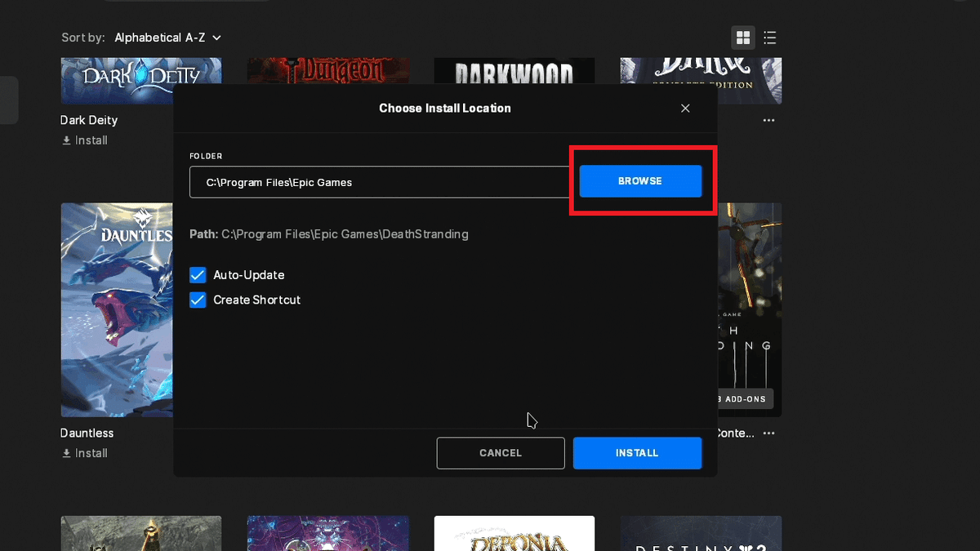Viewport: 980px width, 551px height.
Task: Click the folder path input field
Action: coord(380,182)
